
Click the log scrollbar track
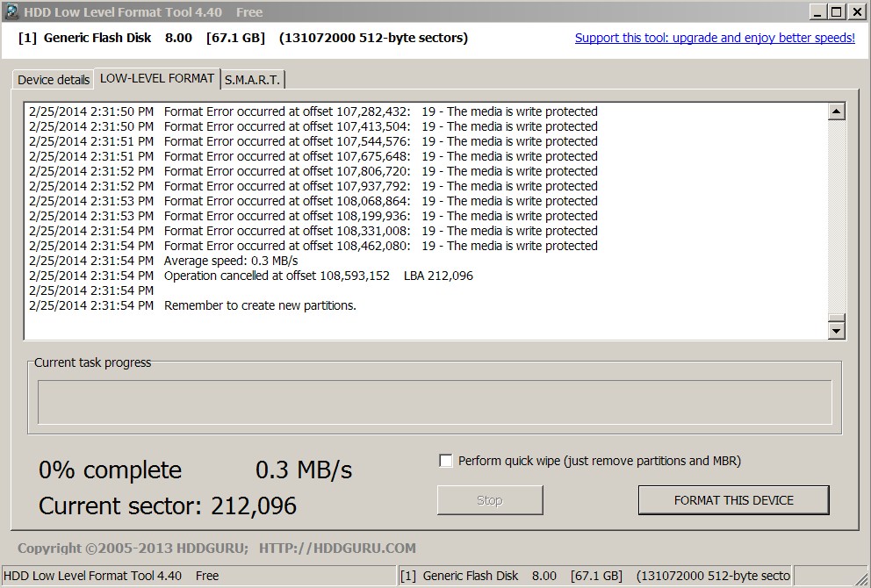[836, 217]
